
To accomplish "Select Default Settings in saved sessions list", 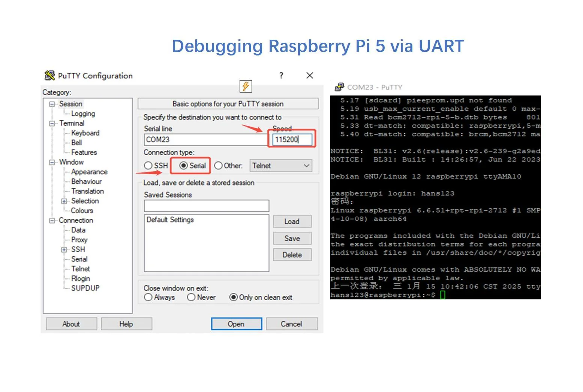I will click(x=170, y=220).
